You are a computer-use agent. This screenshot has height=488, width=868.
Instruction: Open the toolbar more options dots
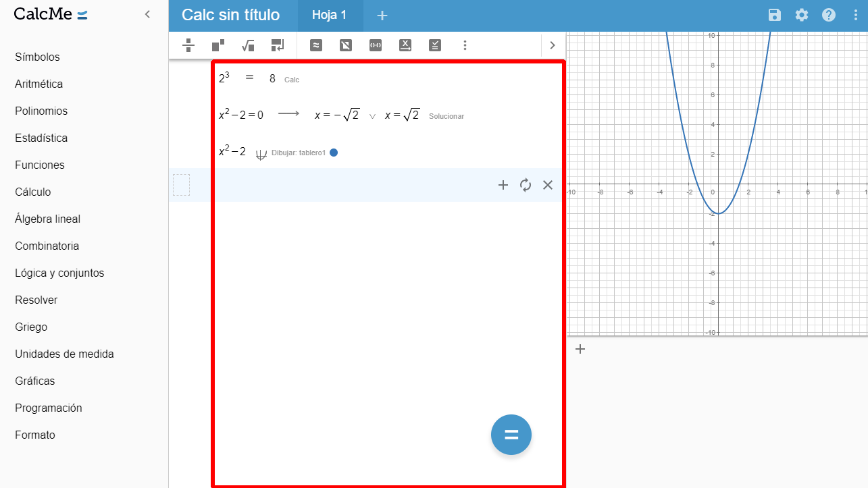[x=465, y=45]
